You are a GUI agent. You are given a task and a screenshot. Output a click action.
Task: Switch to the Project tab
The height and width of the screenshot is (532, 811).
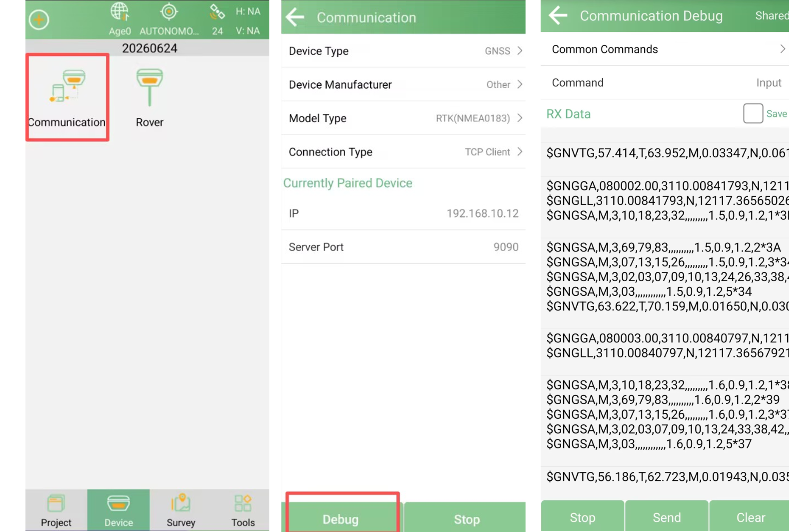click(56, 510)
